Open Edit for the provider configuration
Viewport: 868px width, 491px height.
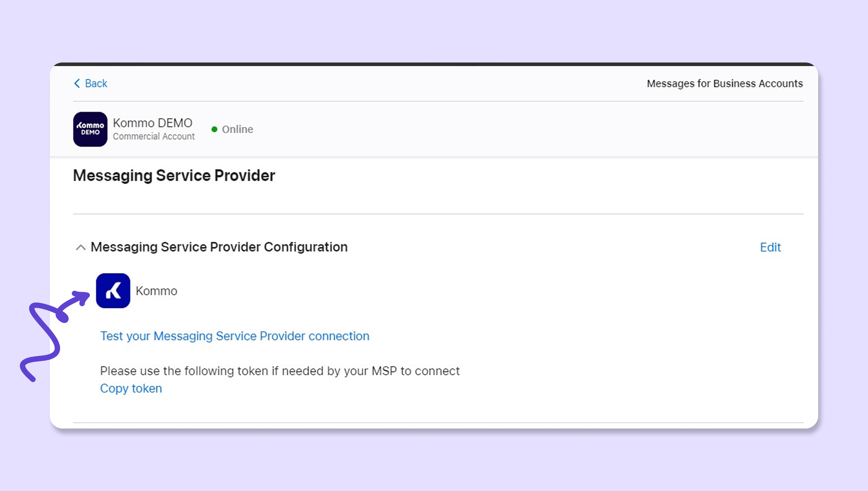click(x=770, y=247)
